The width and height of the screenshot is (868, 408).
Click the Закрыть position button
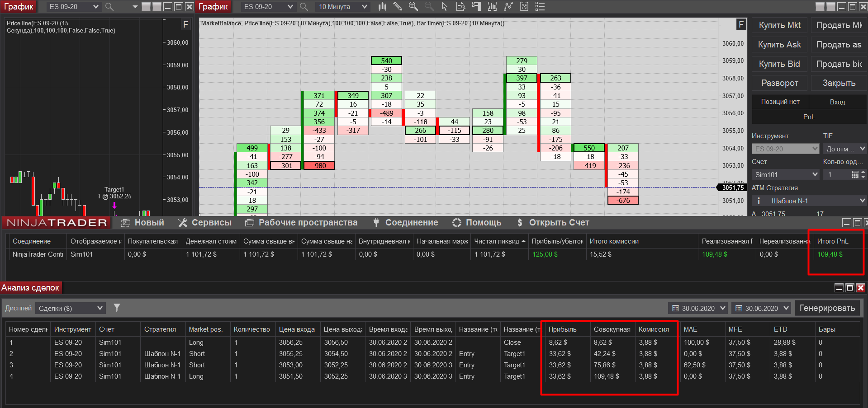point(839,83)
